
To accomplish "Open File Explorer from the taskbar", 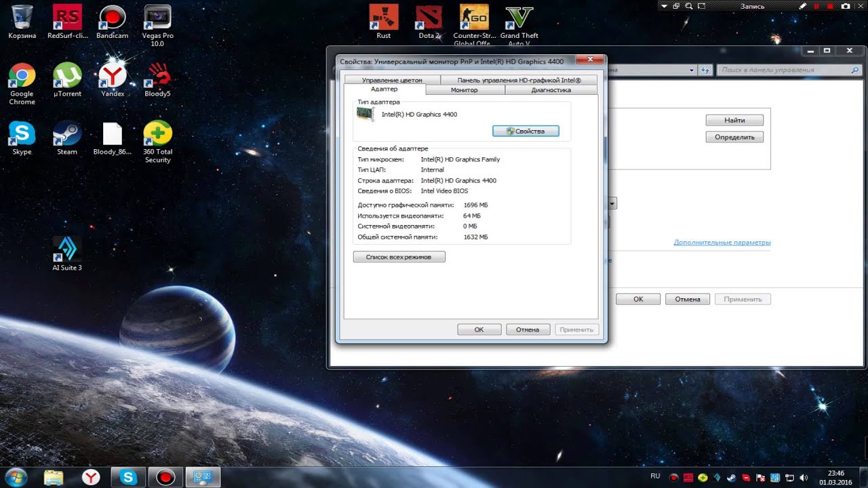I will [x=54, y=477].
